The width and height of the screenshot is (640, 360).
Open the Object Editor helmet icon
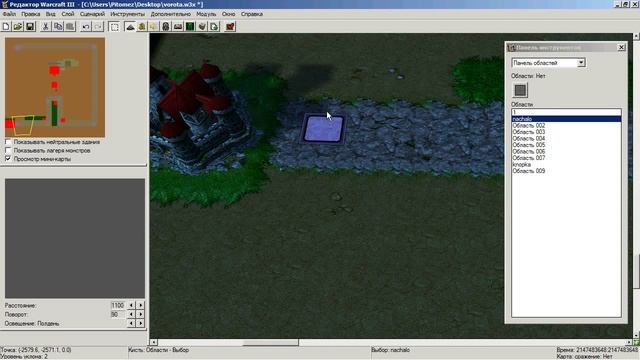[165, 27]
